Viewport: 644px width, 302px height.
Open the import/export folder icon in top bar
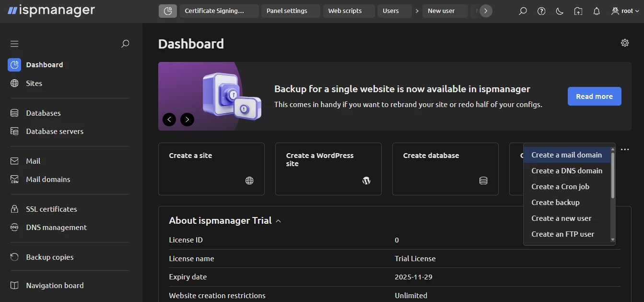point(578,11)
